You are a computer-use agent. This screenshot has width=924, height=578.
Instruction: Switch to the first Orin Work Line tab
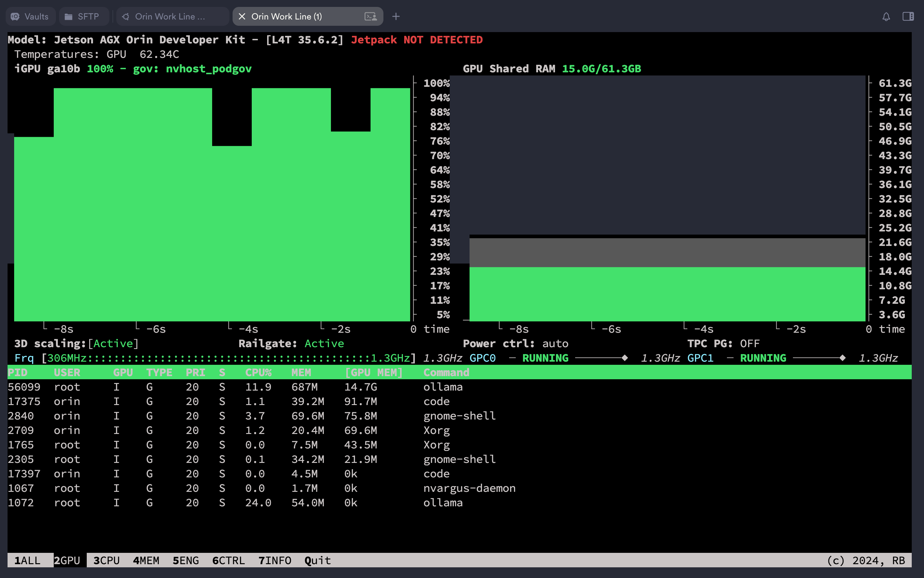point(172,16)
